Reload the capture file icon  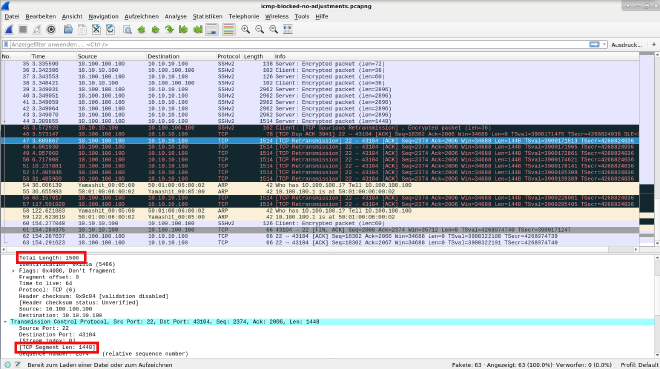click(x=110, y=29)
